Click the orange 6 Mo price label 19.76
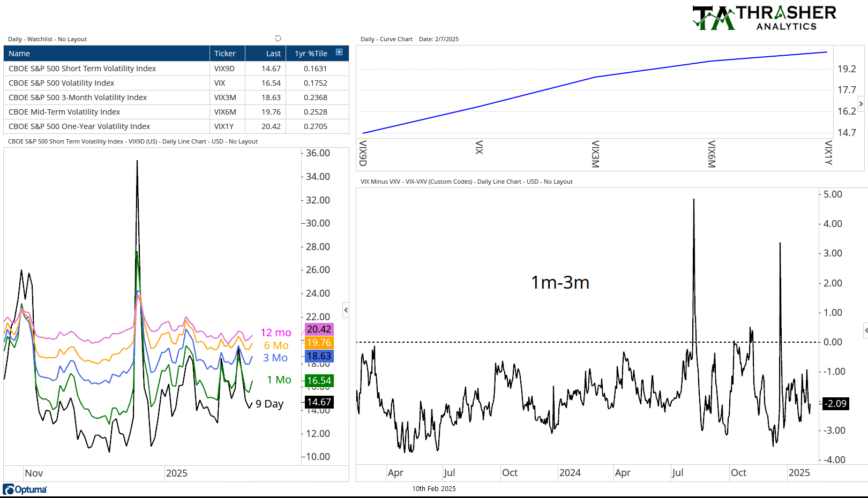 point(319,343)
